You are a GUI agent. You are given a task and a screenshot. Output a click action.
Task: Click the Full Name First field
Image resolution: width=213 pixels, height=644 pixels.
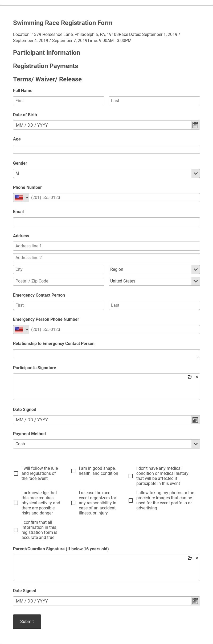[x=59, y=101]
